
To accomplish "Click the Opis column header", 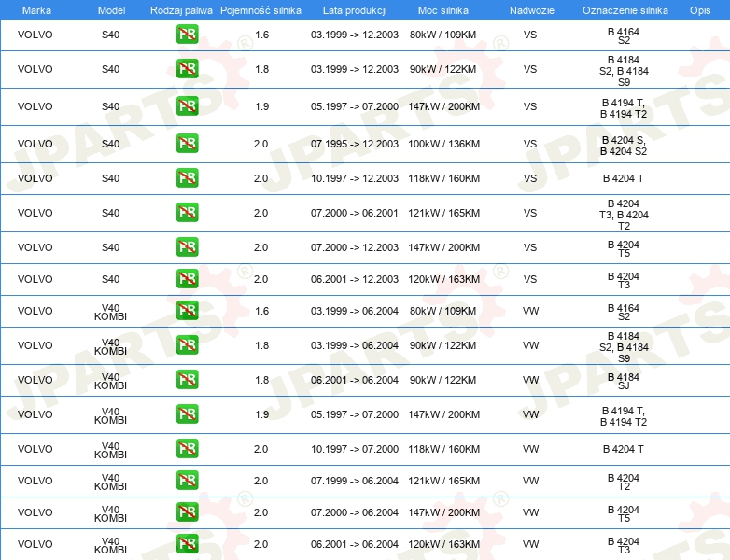I will (700, 10).
